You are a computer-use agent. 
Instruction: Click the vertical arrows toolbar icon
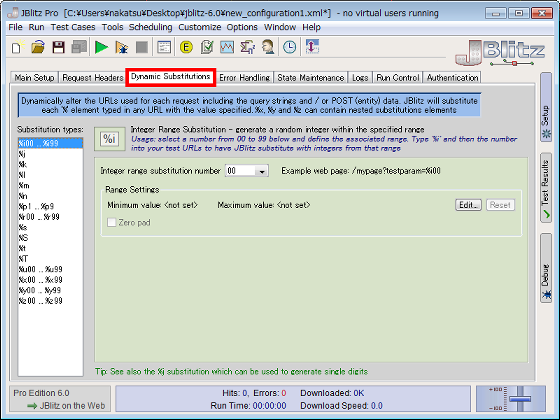(x=312, y=47)
